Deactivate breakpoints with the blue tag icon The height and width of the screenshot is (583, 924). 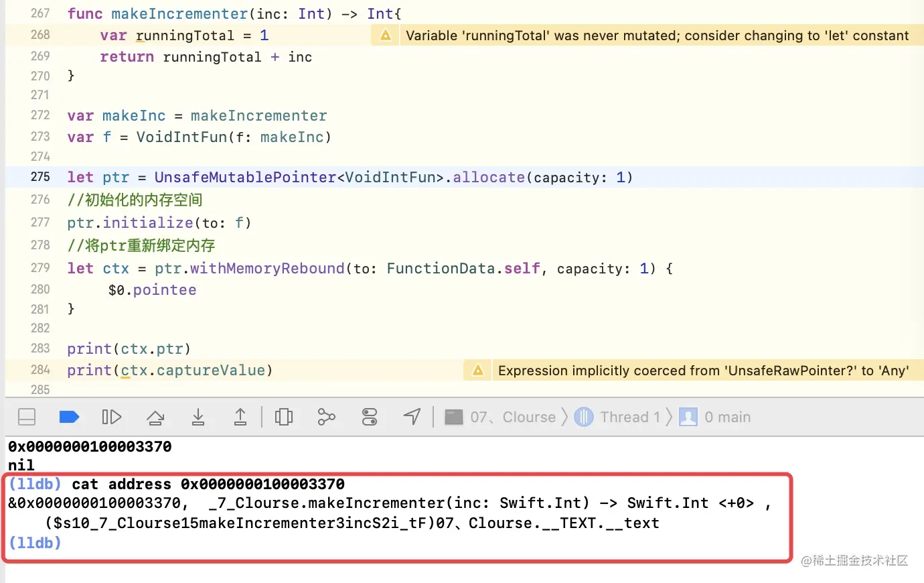(69, 417)
